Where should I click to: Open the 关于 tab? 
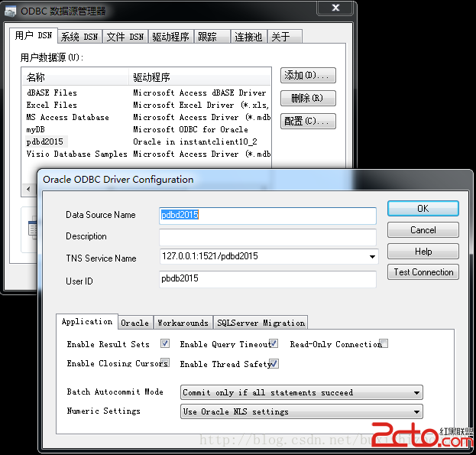285,37
